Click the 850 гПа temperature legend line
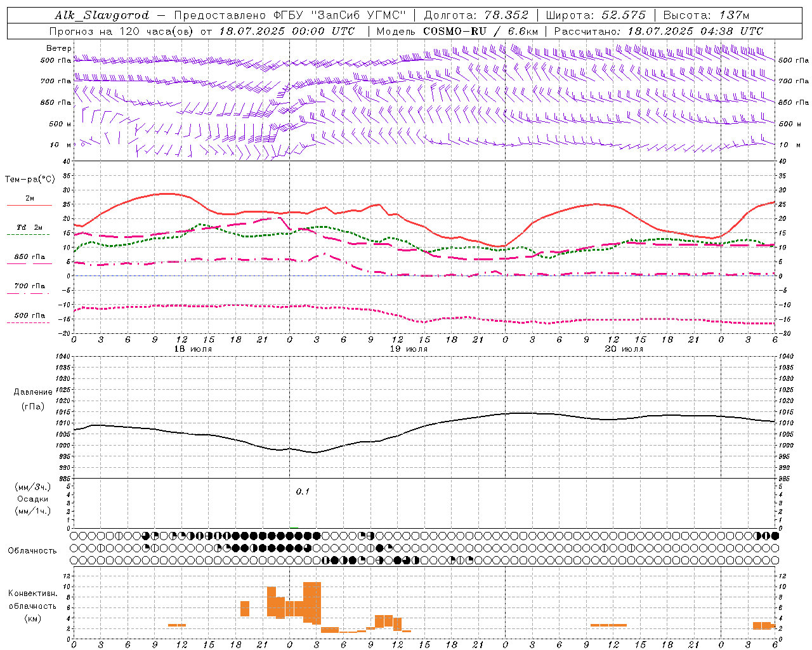Screen dimensions: 812x650 29,263
